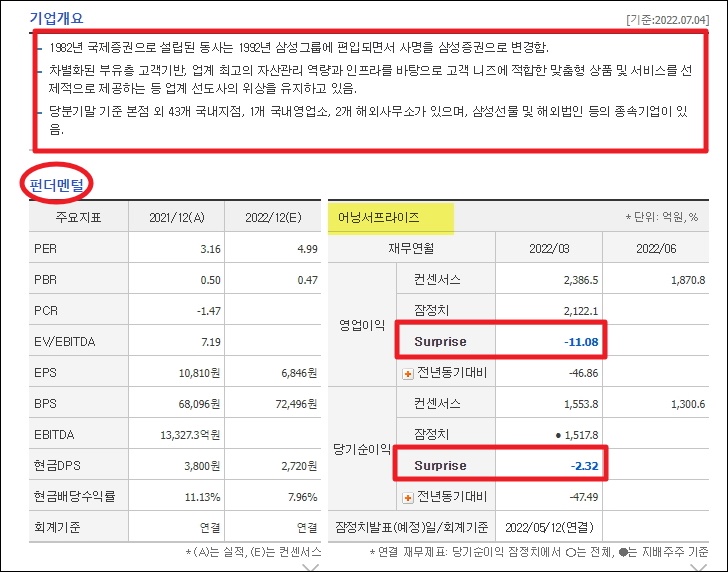Image resolution: width=728 pixels, height=572 pixels.
Task: Click the BPS row label
Action: point(45,403)
